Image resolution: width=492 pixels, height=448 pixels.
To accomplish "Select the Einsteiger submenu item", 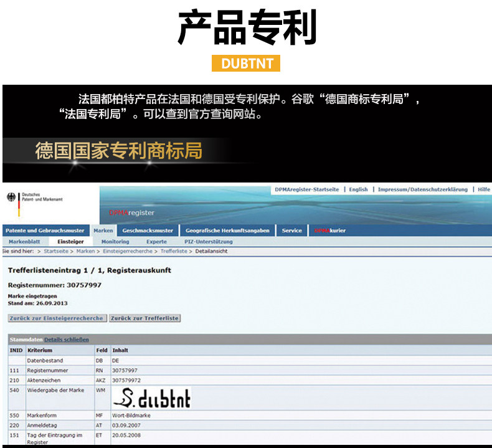I will coord(70,241).
